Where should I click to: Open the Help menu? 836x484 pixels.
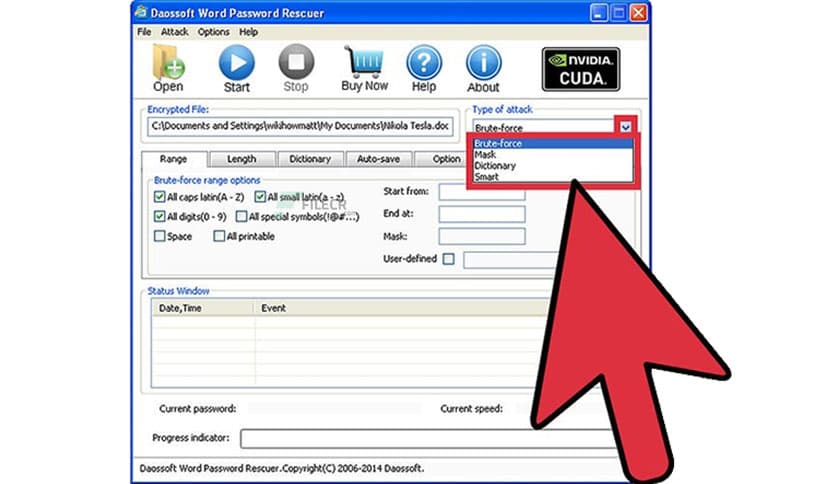coord(248,32)
